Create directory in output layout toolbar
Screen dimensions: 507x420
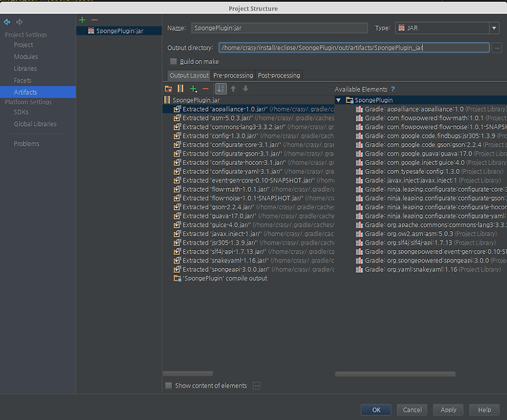pos(168,89)
